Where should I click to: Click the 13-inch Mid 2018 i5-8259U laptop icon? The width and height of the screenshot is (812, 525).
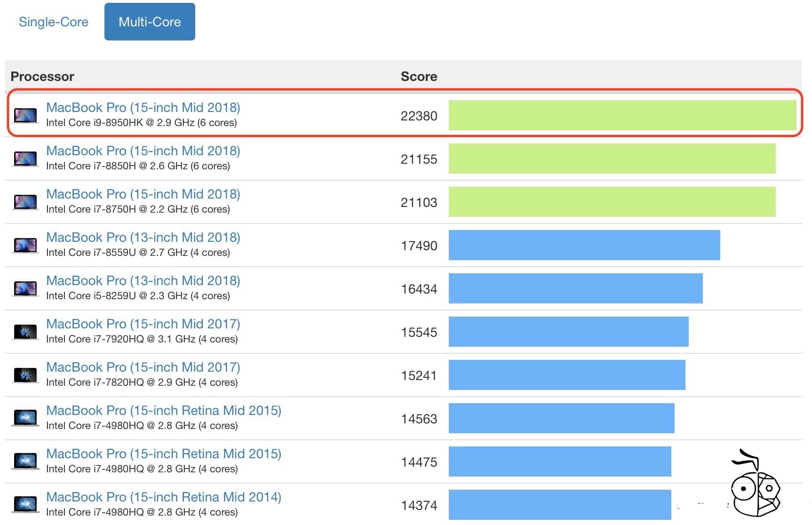coord(26,288)
